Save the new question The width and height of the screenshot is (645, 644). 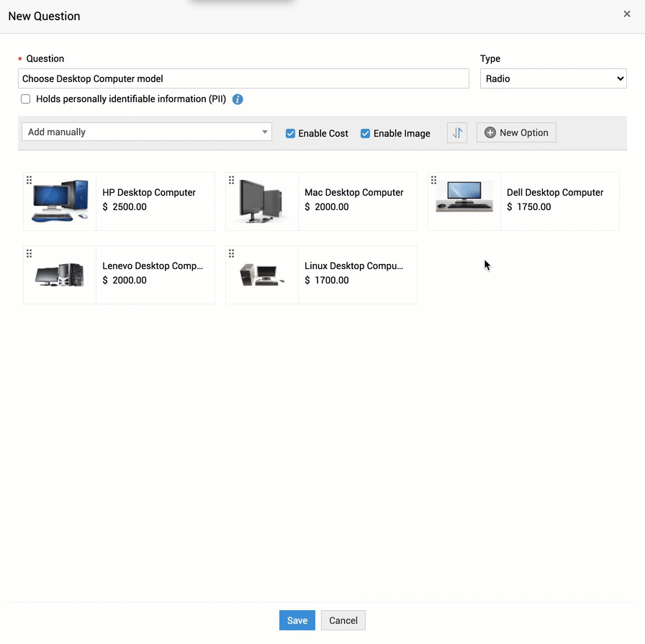[x=297, y=620]
